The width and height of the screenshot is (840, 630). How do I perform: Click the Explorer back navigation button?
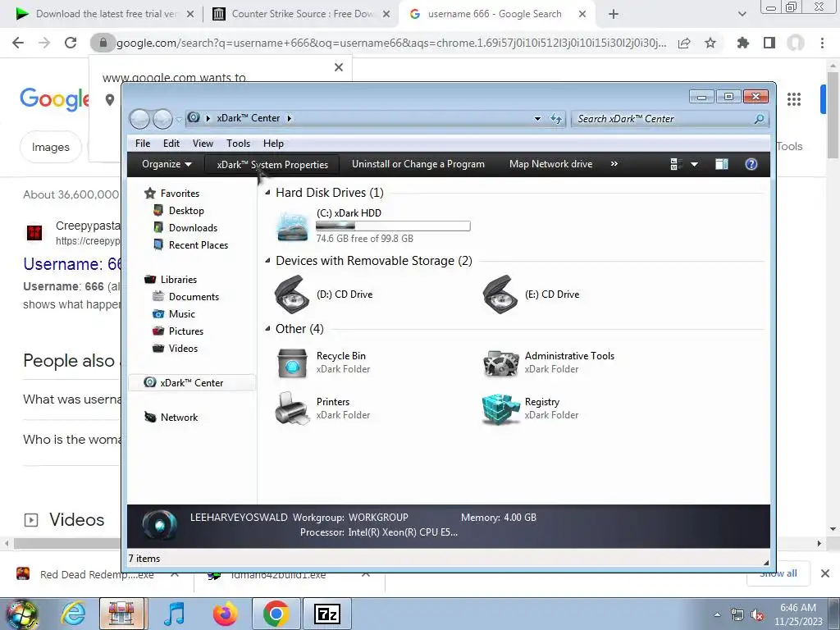coord(139,119)
